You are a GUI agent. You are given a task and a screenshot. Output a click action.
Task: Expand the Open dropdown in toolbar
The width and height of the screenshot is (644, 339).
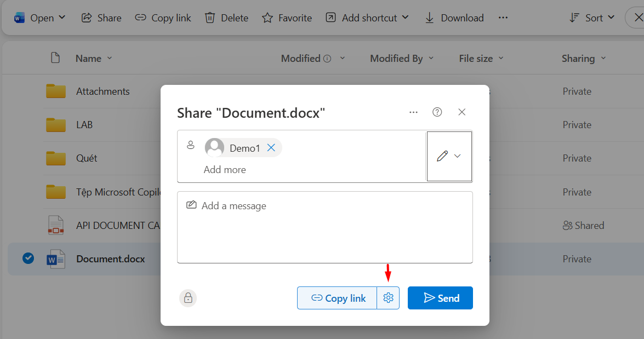[40, 18]
